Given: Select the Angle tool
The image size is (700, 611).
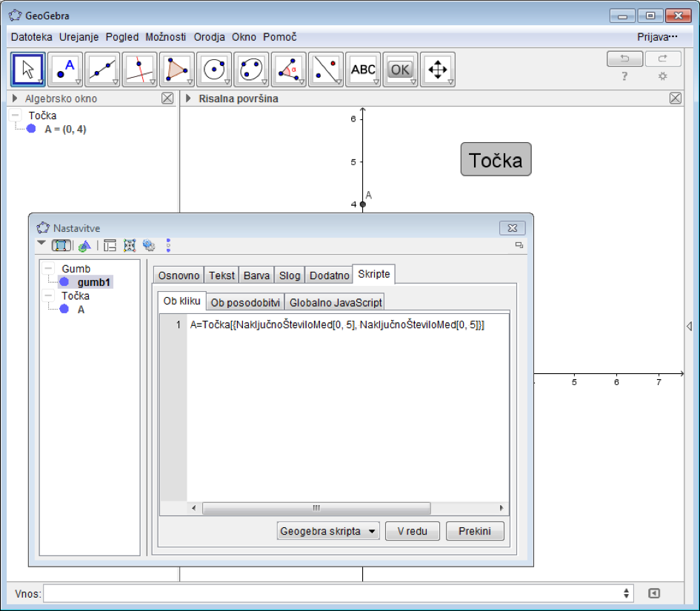Looking at the screenshot, I should pos(288,70).
